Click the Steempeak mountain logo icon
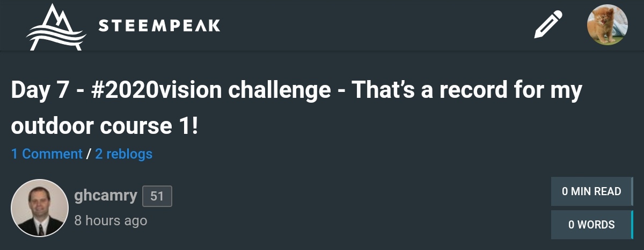The height and width of the screenshot is (250, 644). [56, 27]
